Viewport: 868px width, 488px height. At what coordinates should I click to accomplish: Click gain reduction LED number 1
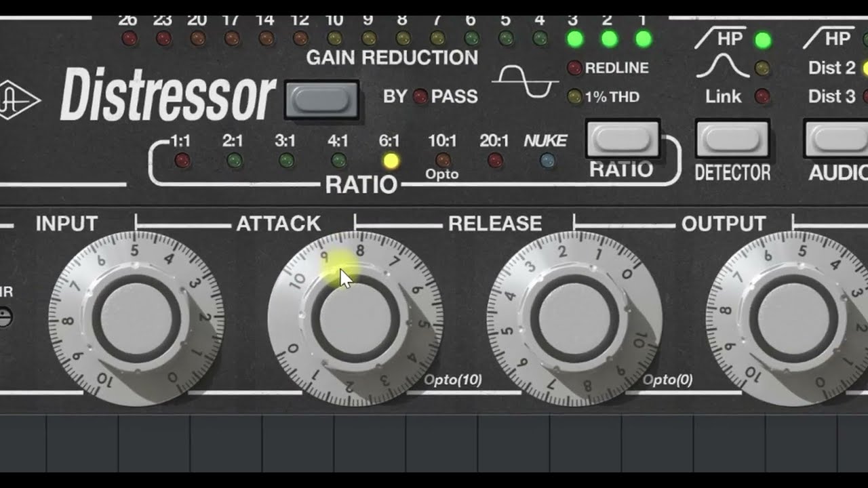644,39
